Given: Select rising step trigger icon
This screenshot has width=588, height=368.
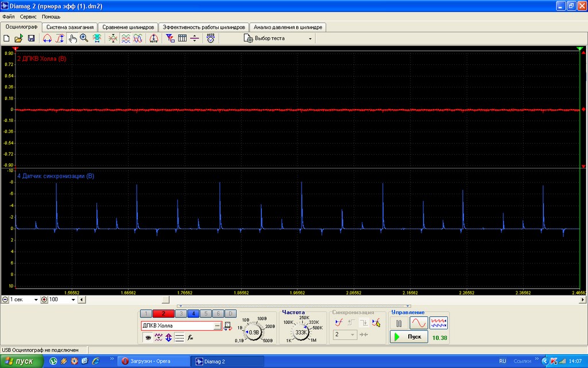Looking at the screenshot, I should (x=351, y=323).
